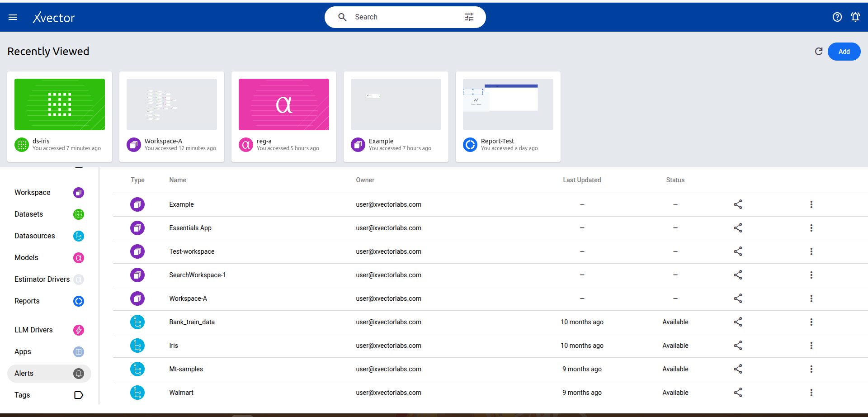Open the hamburger navigation menu
868x417 pixels.
point(13,17)
